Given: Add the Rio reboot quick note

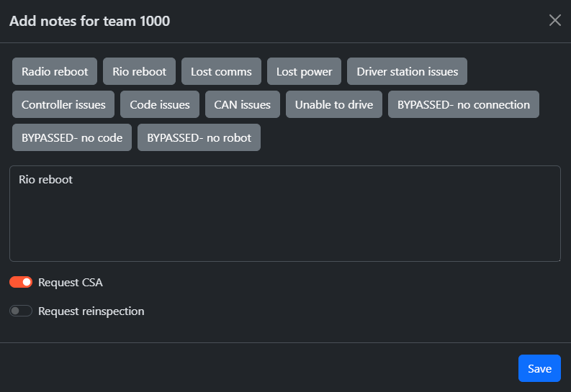Looking at the screenshot, I should [140, 72].
